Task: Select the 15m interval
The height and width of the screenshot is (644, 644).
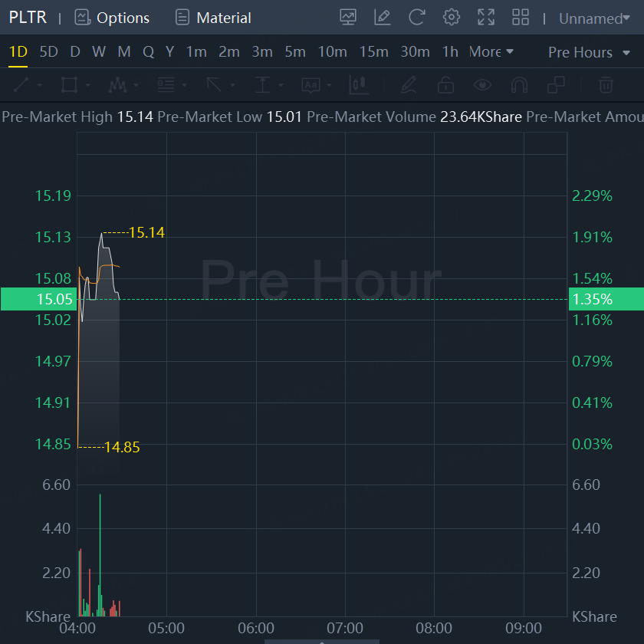Action: 374,52
